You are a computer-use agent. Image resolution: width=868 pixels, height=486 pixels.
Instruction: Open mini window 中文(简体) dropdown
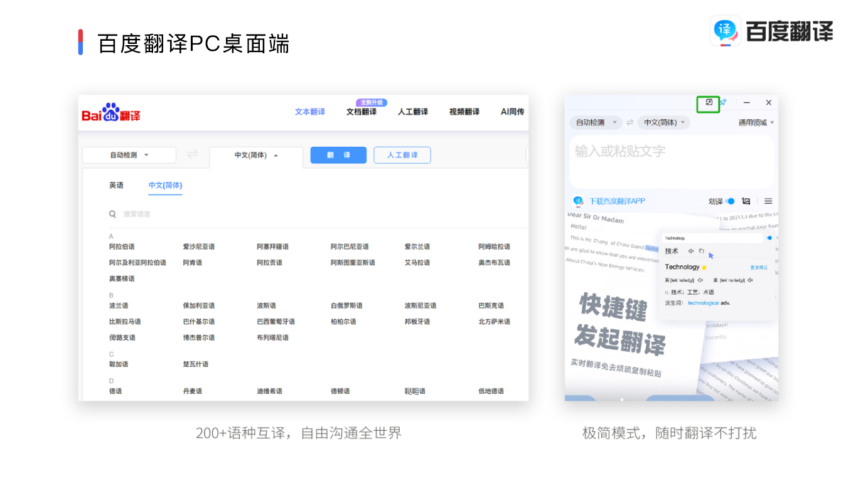(x=663, y=122)
